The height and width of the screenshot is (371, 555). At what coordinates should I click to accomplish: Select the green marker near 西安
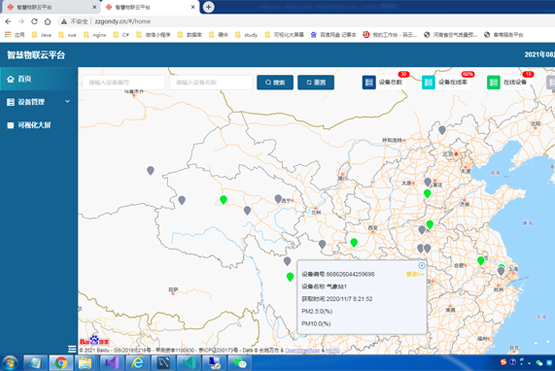tap(354, 242)
